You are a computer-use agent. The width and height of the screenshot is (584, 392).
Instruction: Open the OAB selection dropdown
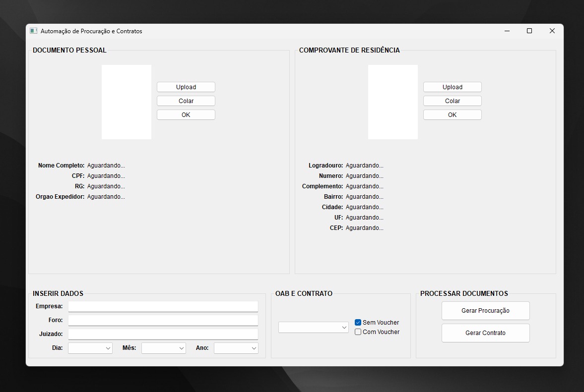[314, 328]
